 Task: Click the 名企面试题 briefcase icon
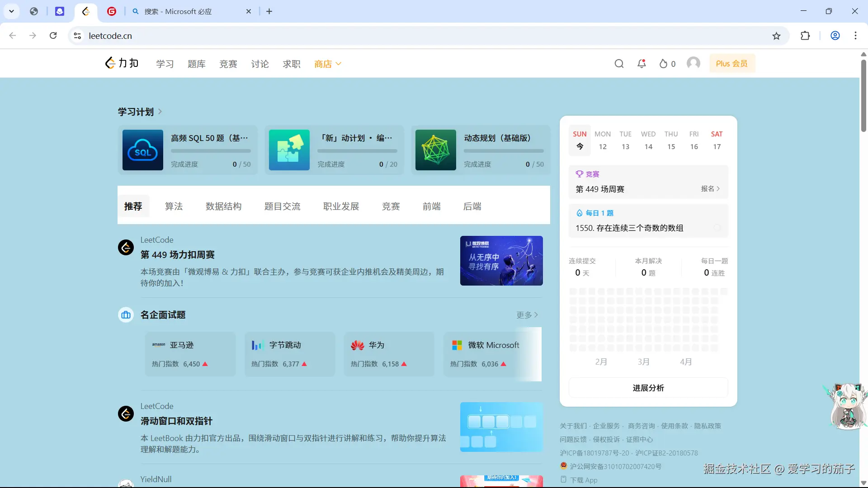point(126,315)
